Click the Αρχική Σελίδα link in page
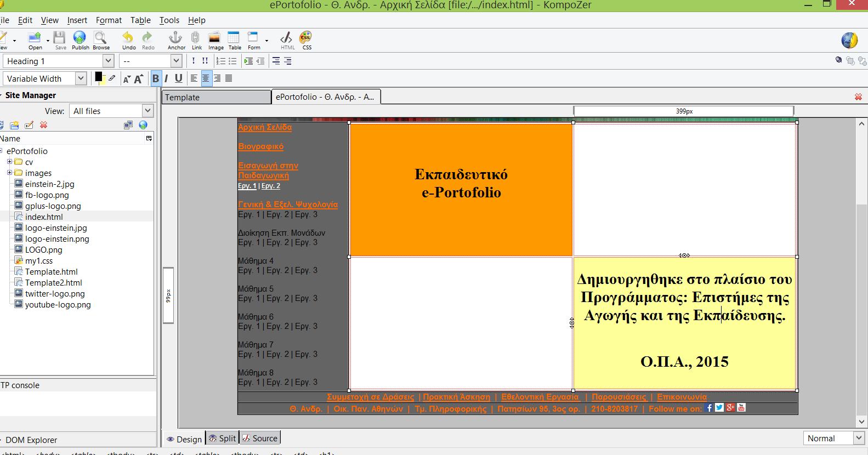This screenshot has height=455, width=868. coord(265,127)
